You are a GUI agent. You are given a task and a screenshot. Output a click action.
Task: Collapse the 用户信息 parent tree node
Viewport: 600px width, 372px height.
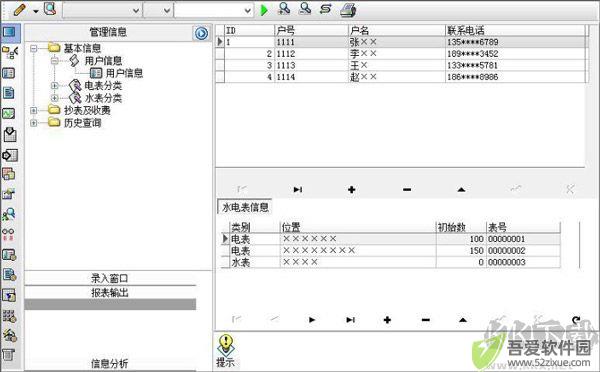54,60
